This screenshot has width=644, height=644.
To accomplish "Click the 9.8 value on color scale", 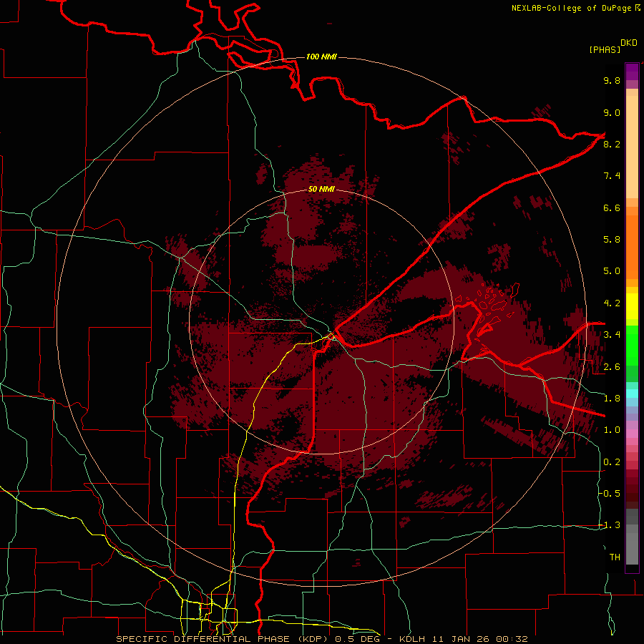I will point(612,80).
